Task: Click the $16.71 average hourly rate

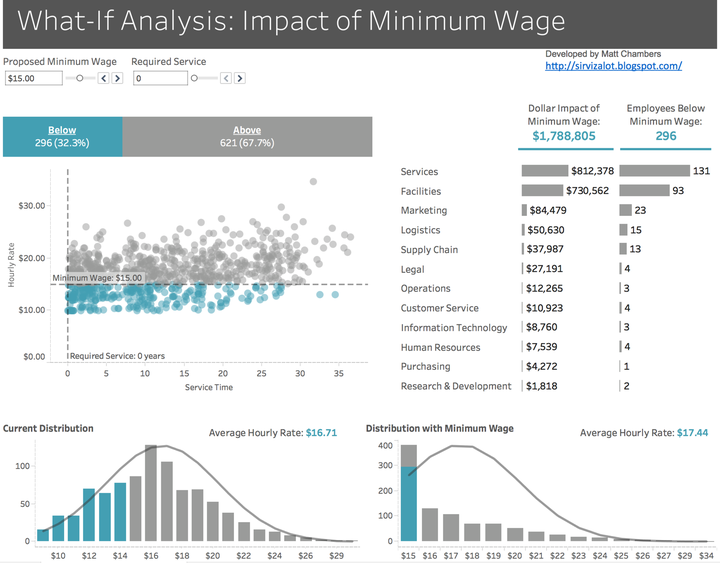Action: click(321, 433)
